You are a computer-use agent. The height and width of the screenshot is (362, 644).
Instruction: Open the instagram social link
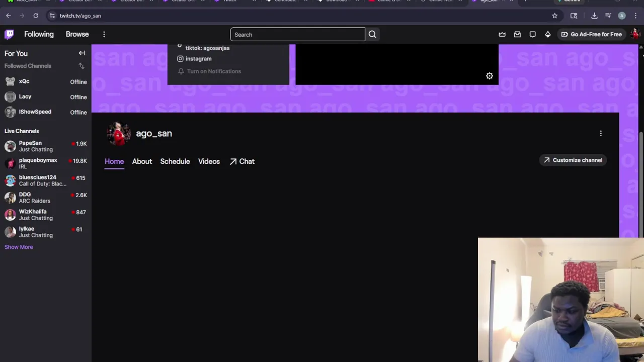tap(194, 59)
